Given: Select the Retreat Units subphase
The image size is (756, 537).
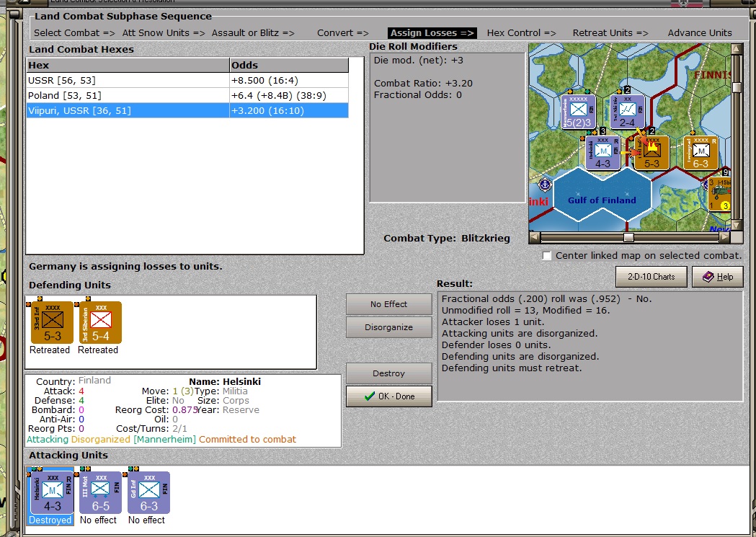Looking at the screenshot, I should coord(610,32).
